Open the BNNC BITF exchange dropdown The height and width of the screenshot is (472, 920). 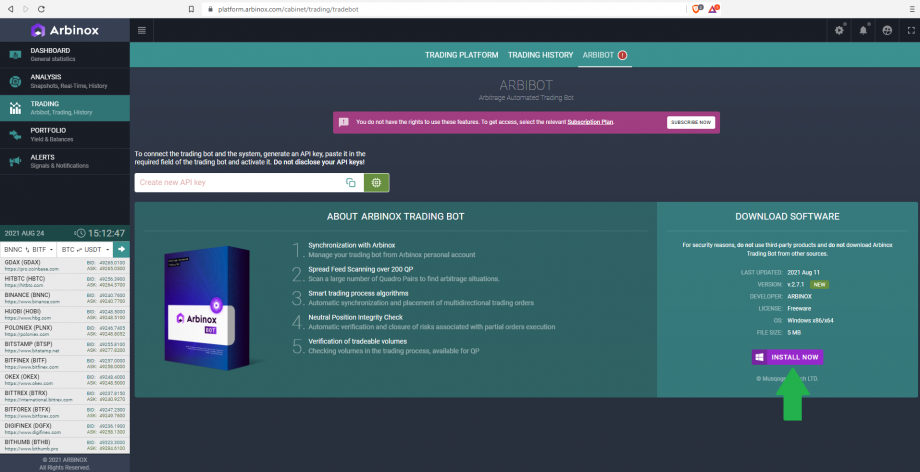pos(28,250)
